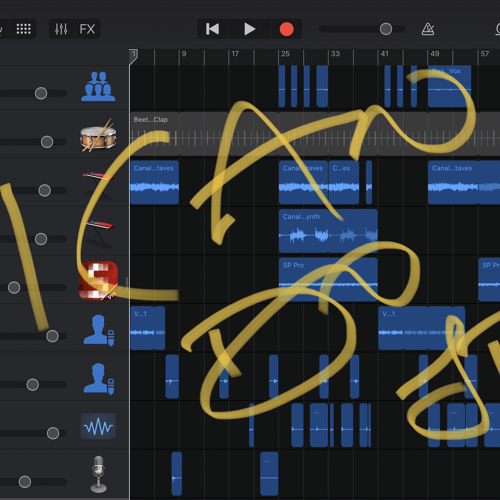Click bar 33 on the ruler
Image resolution: width=500 pixels, height=500 pixels.
335,54
